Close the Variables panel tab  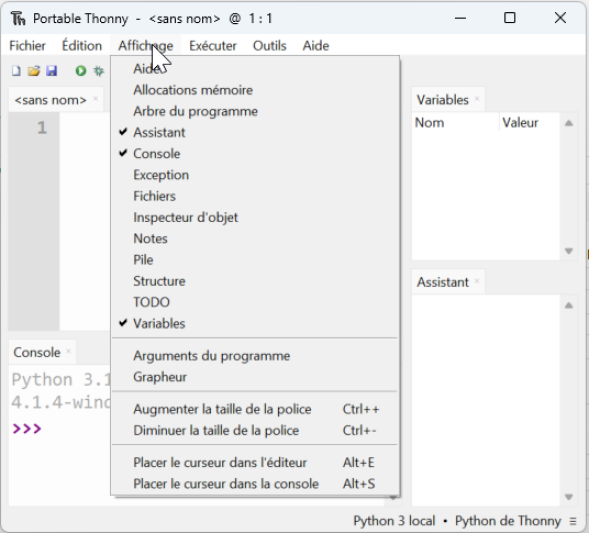pyautogui.click(x=477, y=99)
